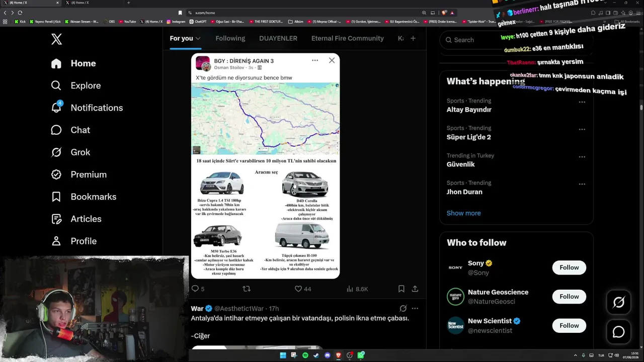Image resolution: width=644 pixels, height=362 pixels.
Task: Open Chat in the sidebar
Action: click(x=70, y=130)
